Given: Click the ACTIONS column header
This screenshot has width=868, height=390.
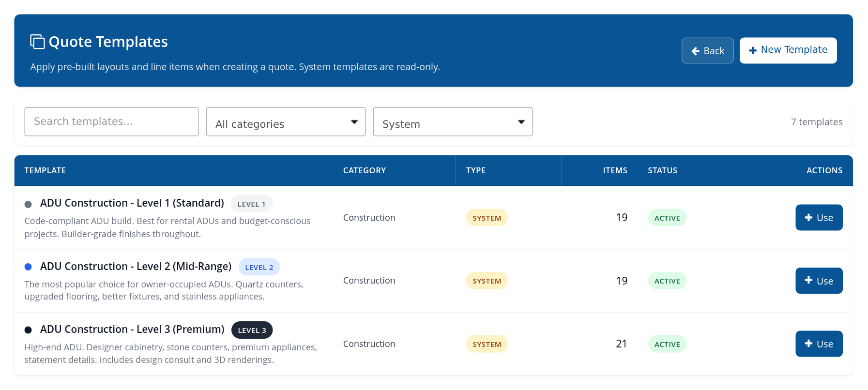Looking at the screenshot, I should 824,170.
